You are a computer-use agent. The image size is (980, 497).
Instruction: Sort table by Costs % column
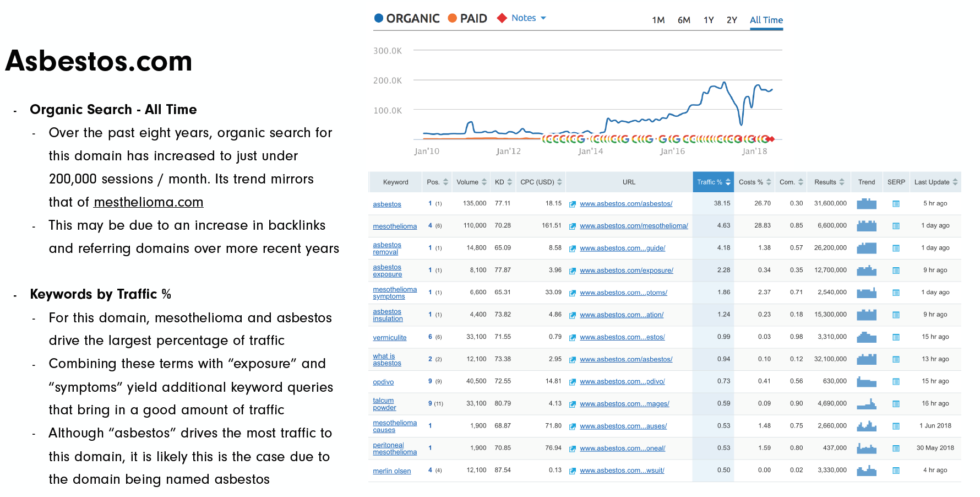[755, 182]
